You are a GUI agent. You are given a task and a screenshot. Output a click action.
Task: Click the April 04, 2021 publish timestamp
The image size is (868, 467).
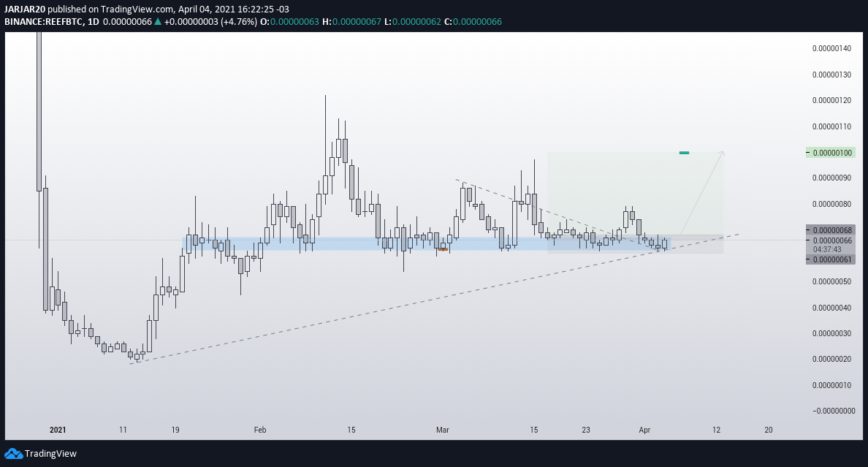click(234, 10)
